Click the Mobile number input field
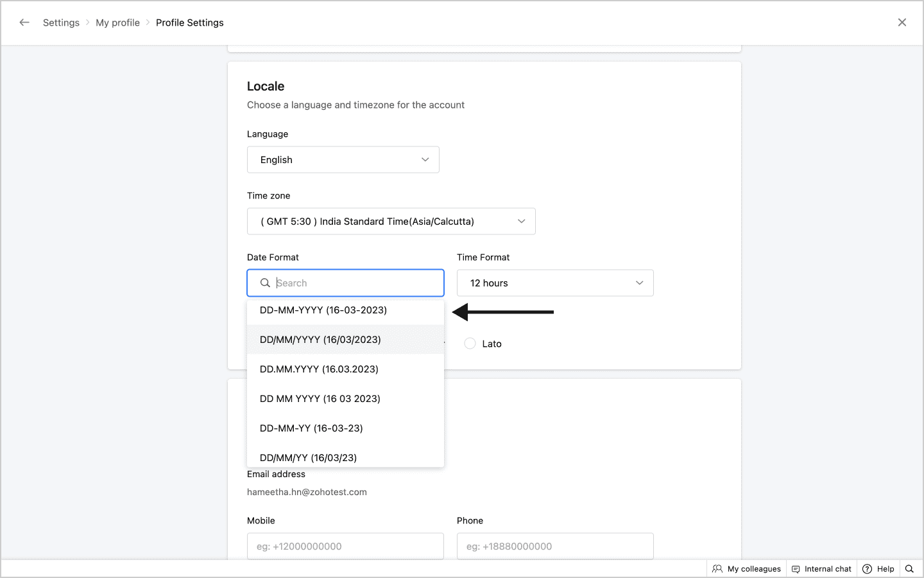This screenshot has width=924, height=578. 345,547
